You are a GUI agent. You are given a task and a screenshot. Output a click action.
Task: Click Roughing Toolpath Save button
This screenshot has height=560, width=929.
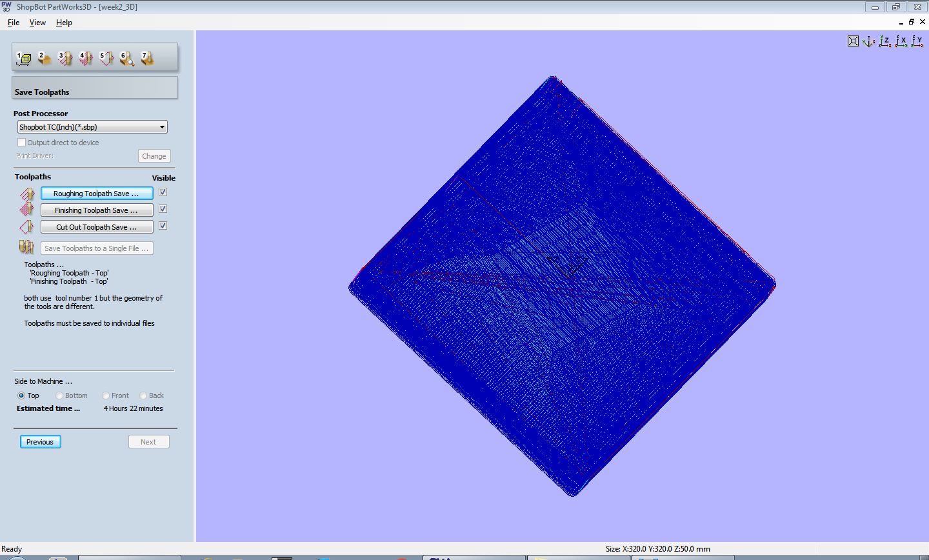(97, 194)
